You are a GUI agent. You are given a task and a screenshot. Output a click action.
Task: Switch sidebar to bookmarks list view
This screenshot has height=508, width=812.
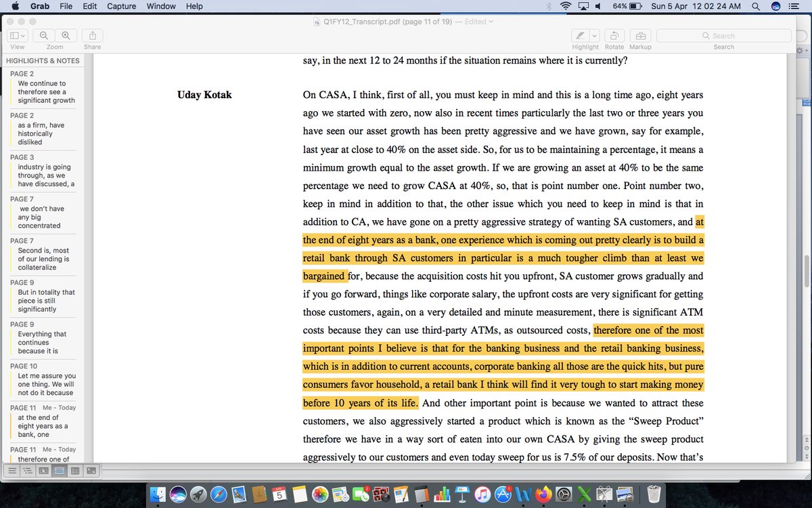[74, 470]
